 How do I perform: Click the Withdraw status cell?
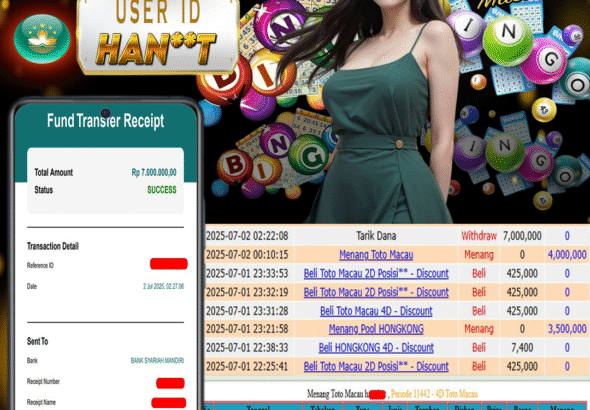click(479, 236)
